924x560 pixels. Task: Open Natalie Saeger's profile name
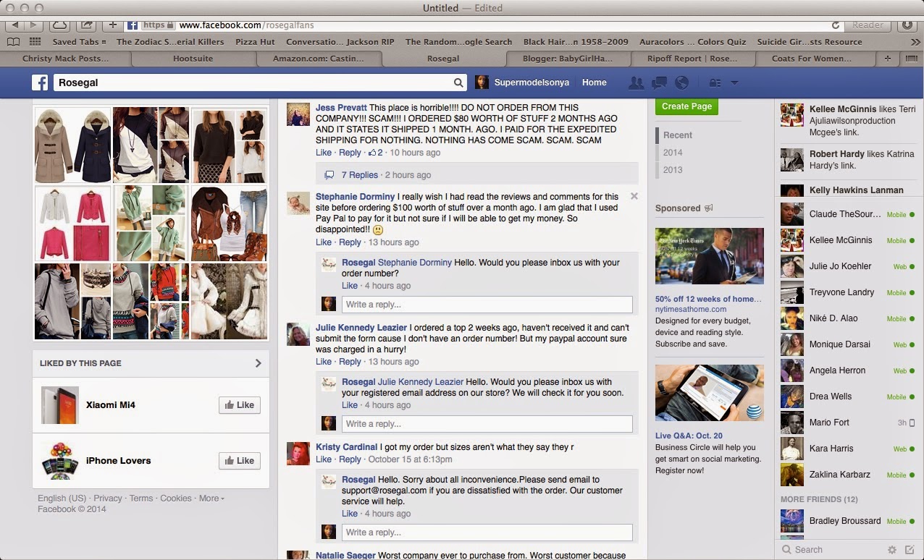pos(345,556)
